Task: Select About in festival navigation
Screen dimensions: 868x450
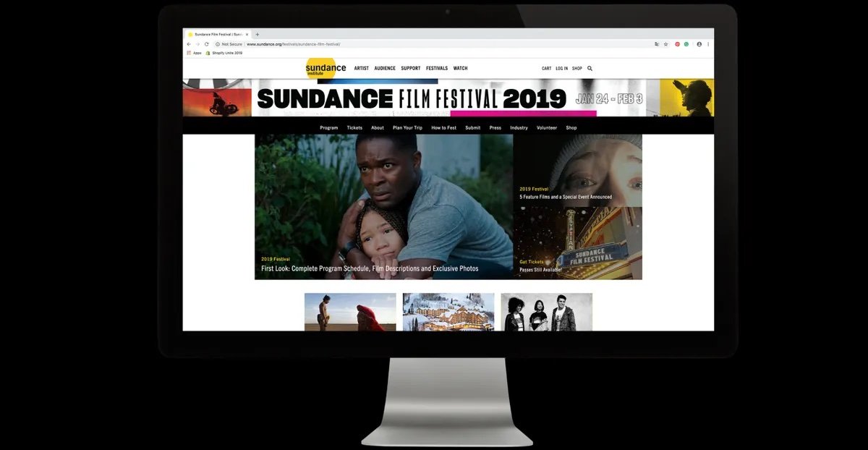Action: pyautogui.click(x=378, y=128)
